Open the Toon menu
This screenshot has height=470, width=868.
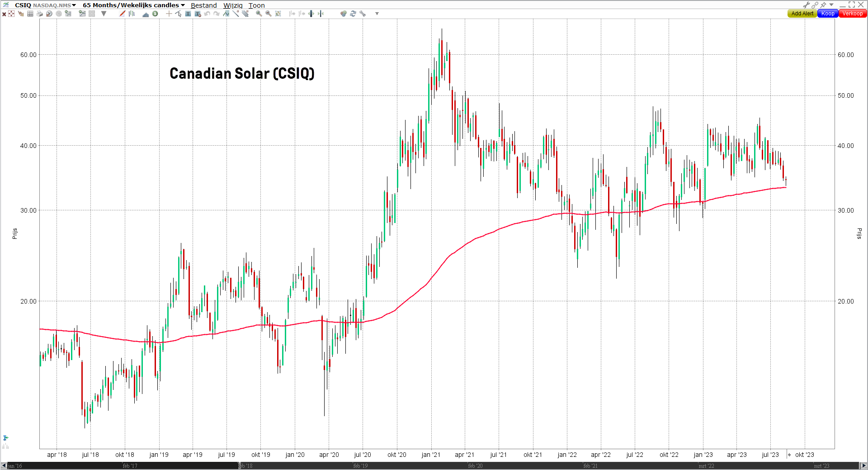(x=256, y=5)
